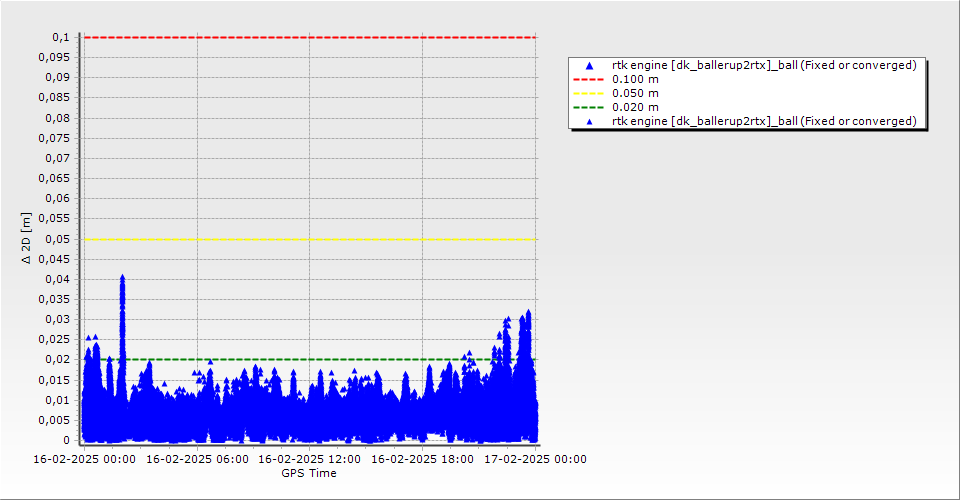This screenshot has height=500, width=960.
Task: Click the red 0.100 m legend entry
Action: [x=616, y=79]
